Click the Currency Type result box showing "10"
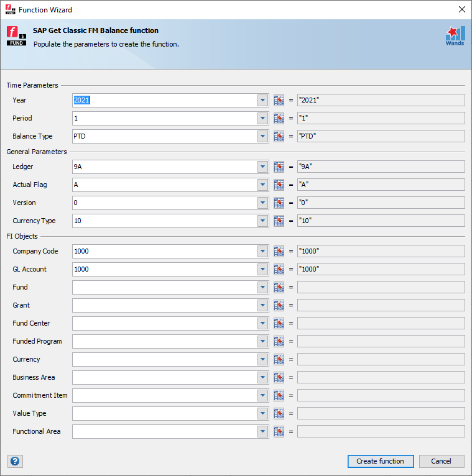 tap(381, 221)
